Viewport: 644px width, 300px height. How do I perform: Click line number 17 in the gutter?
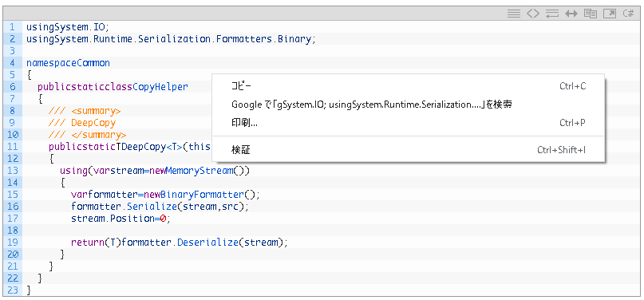click(x=13, y=219)
